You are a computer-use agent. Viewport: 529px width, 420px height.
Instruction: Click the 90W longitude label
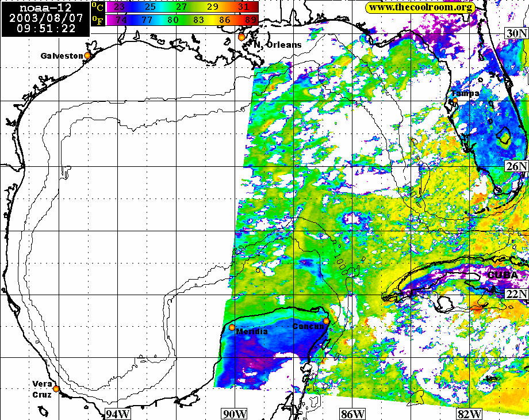coord(235,414)
